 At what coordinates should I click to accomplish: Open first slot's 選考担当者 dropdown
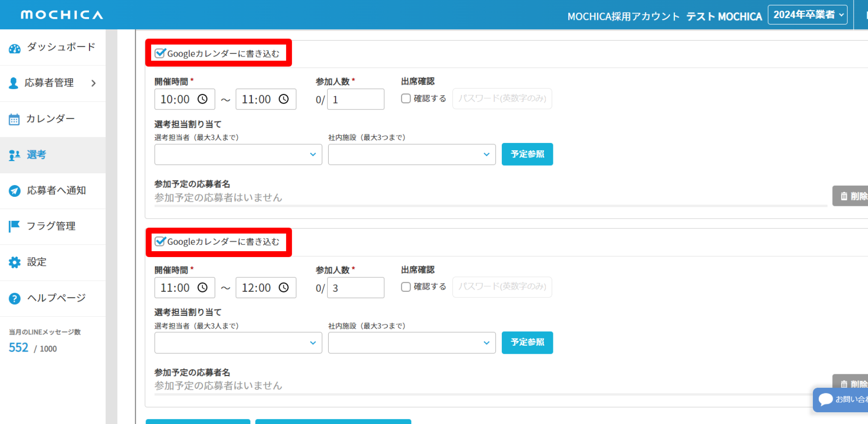(238, 155)
